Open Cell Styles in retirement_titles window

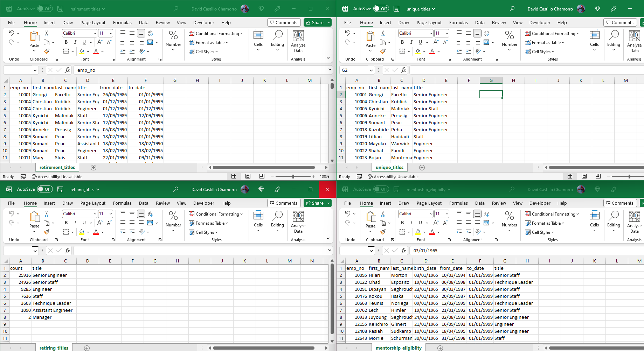(x=203, y=51)
